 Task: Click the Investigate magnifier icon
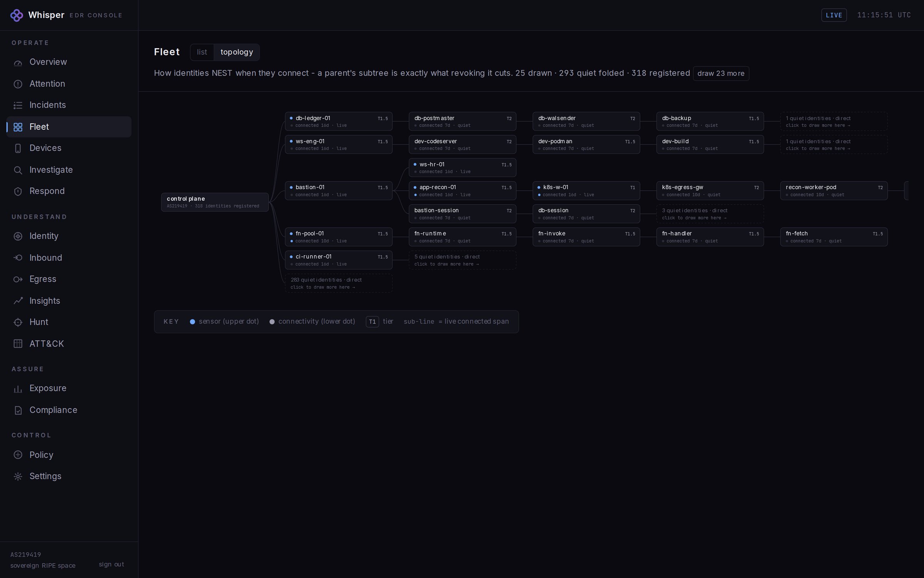click(18, 170)
